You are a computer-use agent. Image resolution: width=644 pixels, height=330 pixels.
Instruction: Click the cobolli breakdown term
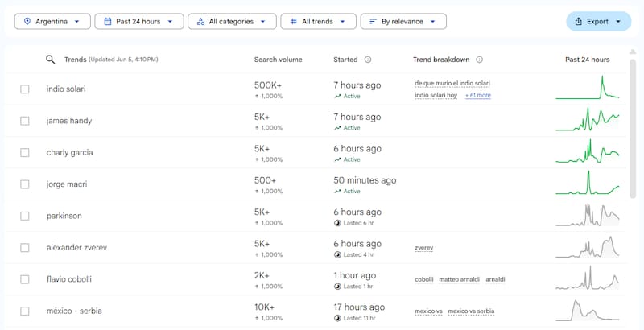pyautogui.click(x=424, y=279)
